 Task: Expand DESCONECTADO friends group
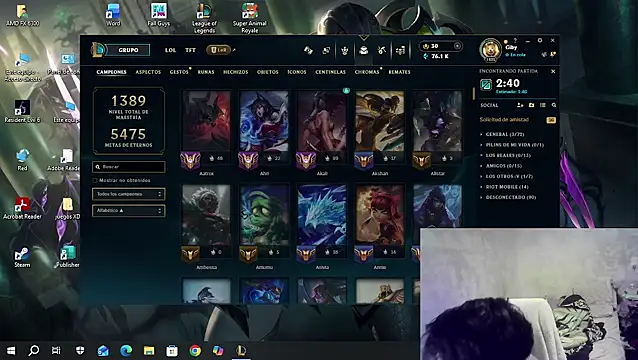(510, 197)
